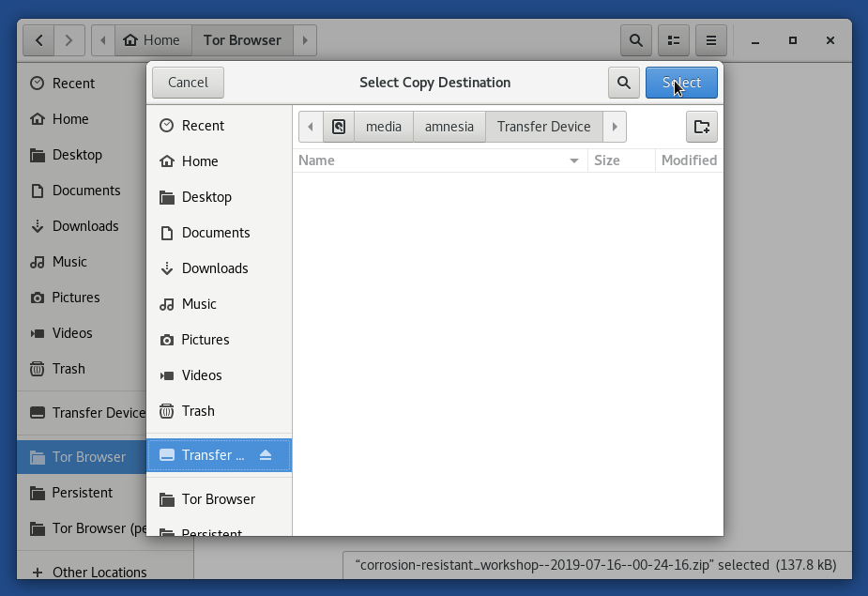
Task: Open Documents in Files window sidebar
Action: click(x=82, y=191)
